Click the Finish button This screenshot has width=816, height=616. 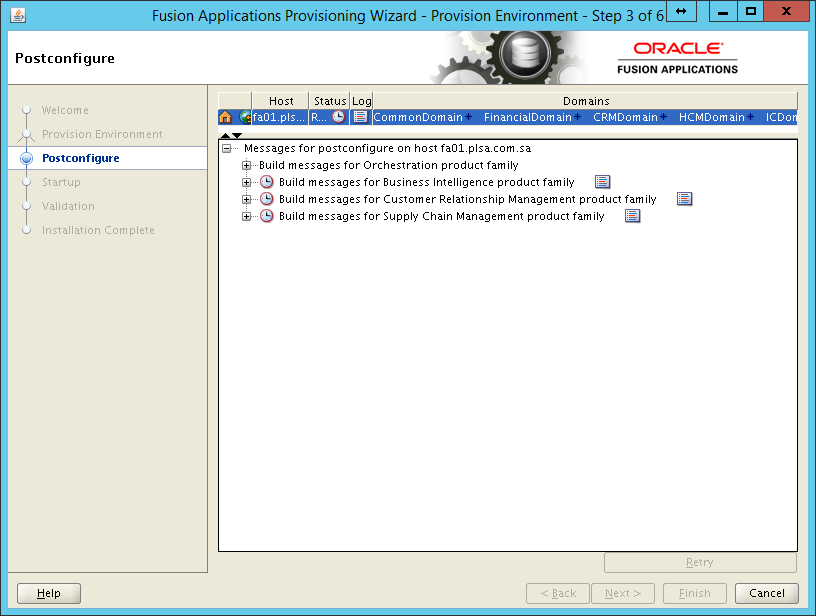(x=695, y=593)
